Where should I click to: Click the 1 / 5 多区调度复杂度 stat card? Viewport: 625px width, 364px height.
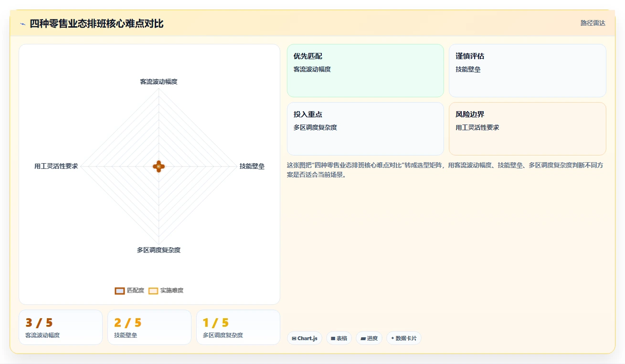pyautogui.click(x=238, y=327)
